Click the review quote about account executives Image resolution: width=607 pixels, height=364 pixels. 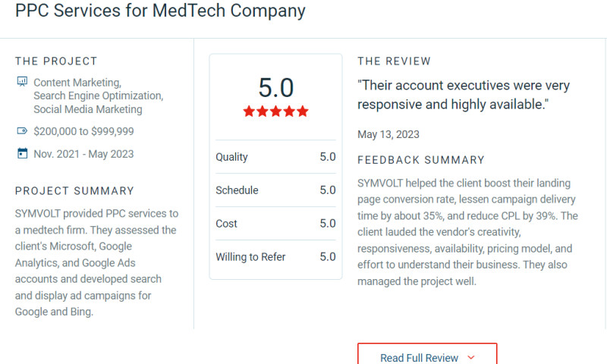coord(464,95)
